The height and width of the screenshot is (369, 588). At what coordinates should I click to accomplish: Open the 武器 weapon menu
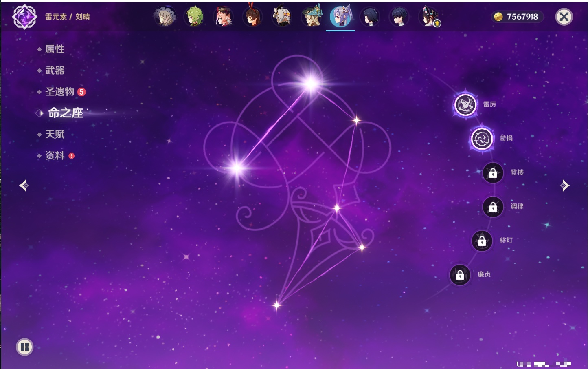pyautogui.click(x=55, y=71)
